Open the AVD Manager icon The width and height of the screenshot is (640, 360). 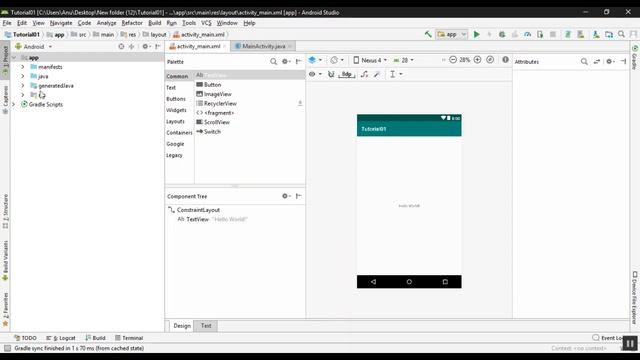580,35
